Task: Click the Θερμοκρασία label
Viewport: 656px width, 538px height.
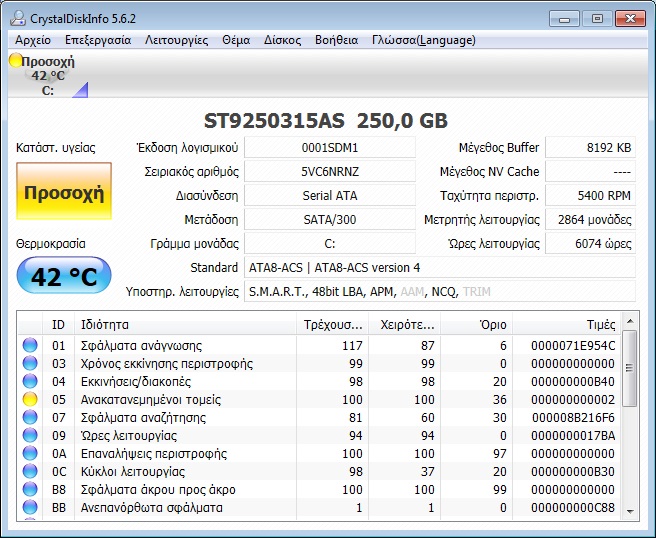Action: [51, 243]
